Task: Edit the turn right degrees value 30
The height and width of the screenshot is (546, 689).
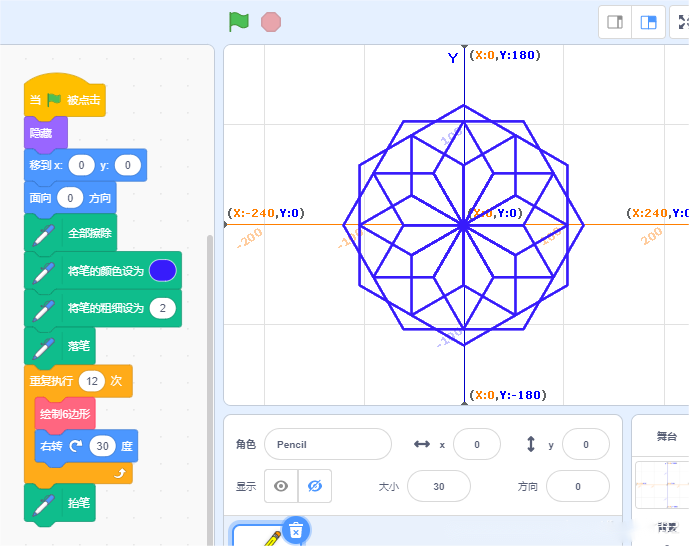Action: 102,446
